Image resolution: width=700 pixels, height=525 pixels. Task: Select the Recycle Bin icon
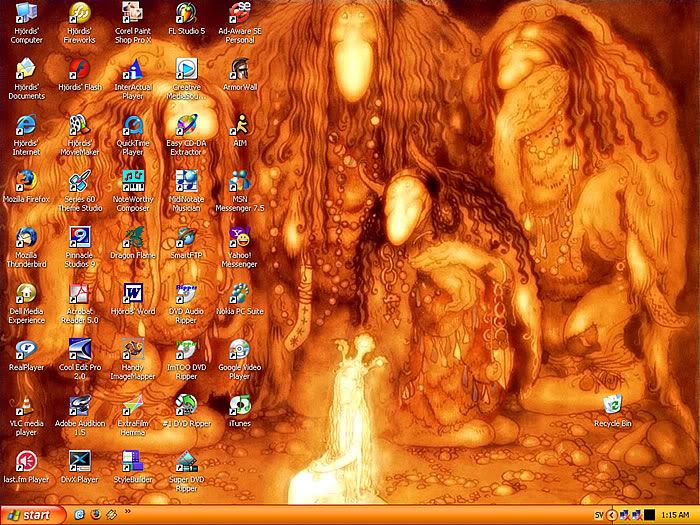(612, 405)
